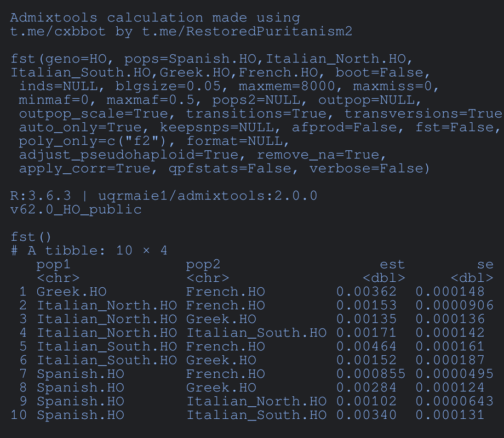Click the est column header
Viewport: 504px width, 438px height.
tap(392, 265)
